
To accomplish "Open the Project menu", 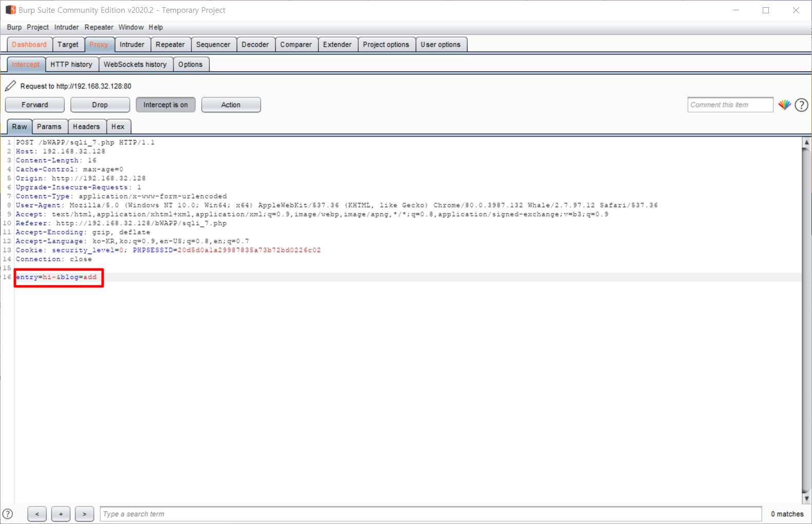I will point(37,27).
